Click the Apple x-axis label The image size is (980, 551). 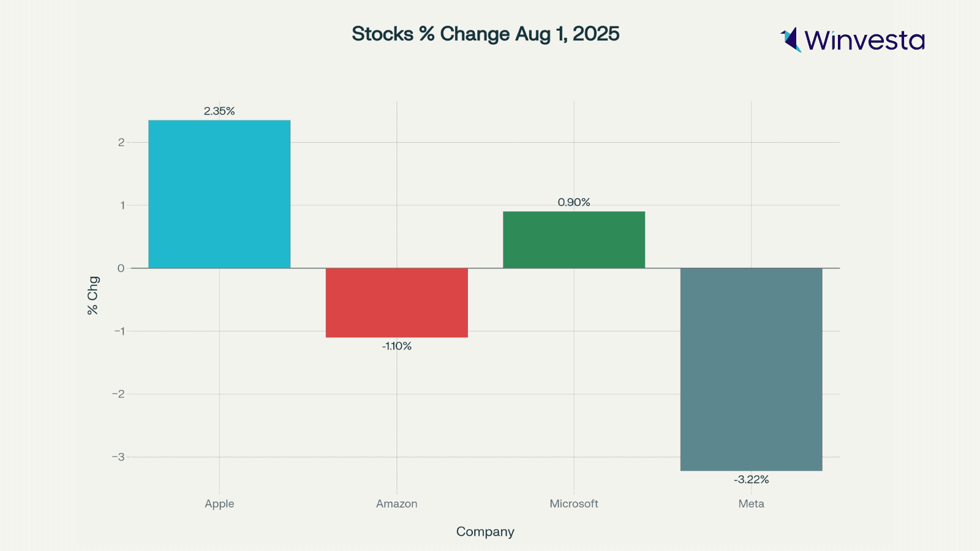point(219,504)
